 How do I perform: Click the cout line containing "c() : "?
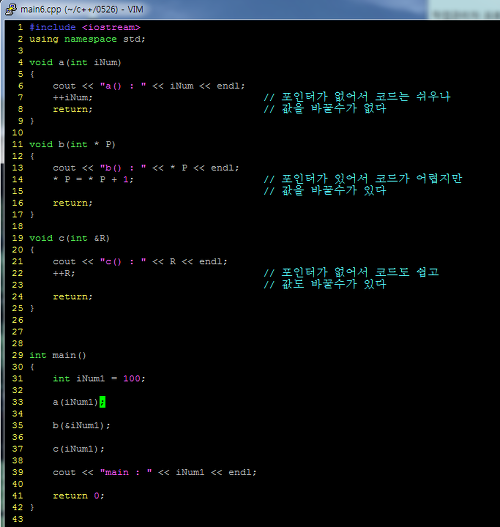point(140,261)
